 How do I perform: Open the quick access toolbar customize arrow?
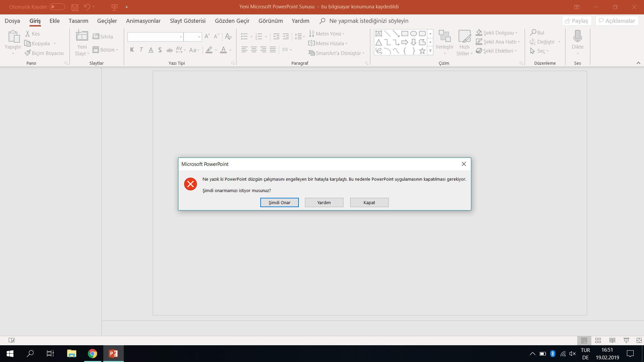point(126,7)
